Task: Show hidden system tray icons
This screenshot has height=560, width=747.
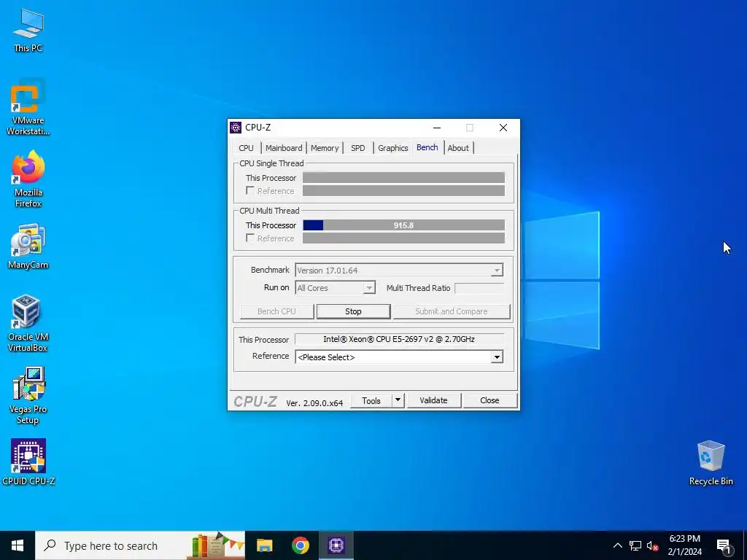Action: pos(617,545)
